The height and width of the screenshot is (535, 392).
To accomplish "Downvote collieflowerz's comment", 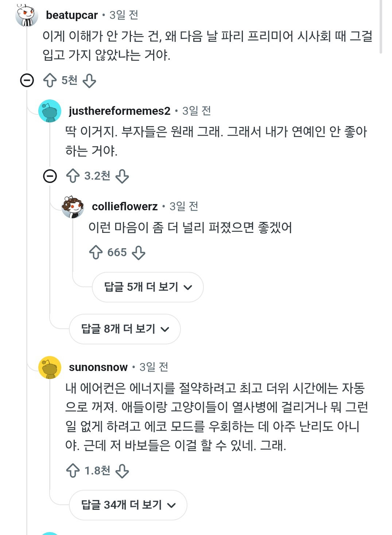I will (x=139, y=253).
